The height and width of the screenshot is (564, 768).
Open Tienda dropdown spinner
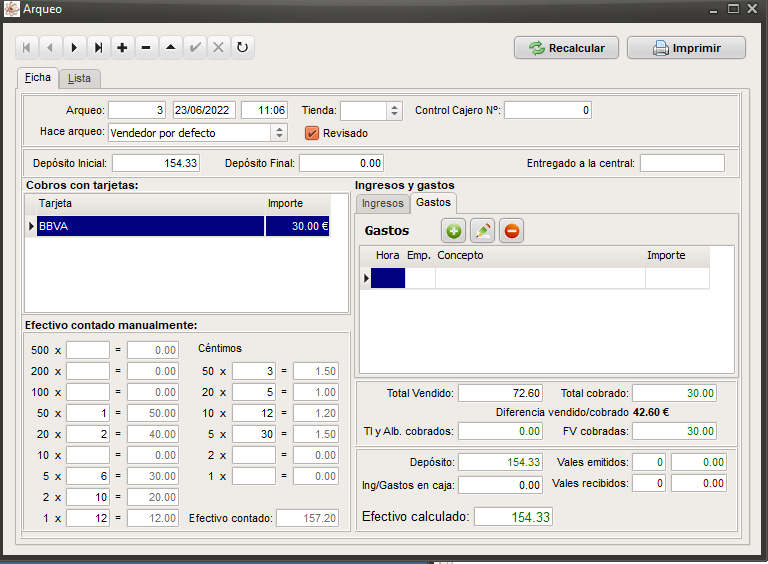394,111
